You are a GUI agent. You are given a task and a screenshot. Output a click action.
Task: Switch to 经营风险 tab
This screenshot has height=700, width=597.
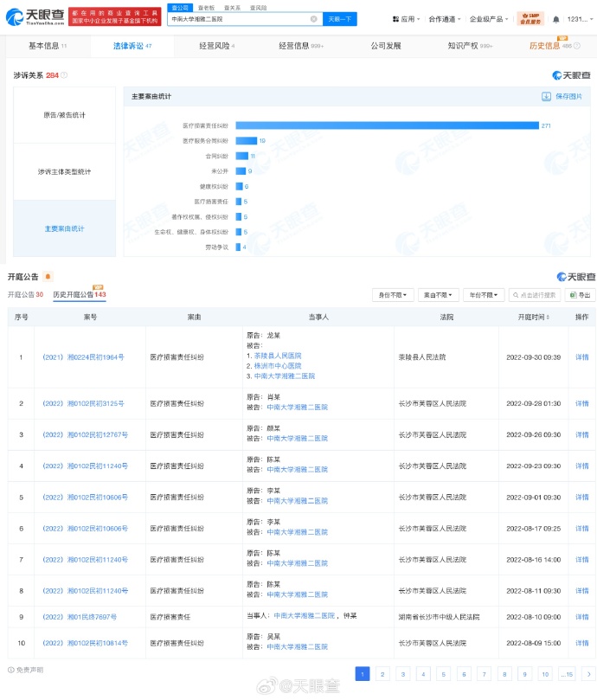(216, 46)
